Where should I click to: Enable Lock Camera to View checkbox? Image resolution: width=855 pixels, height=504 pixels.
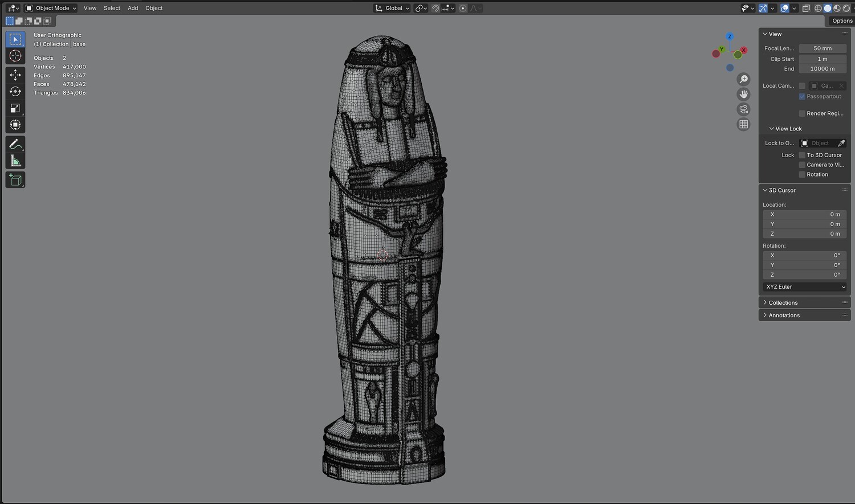coord(802,165)
